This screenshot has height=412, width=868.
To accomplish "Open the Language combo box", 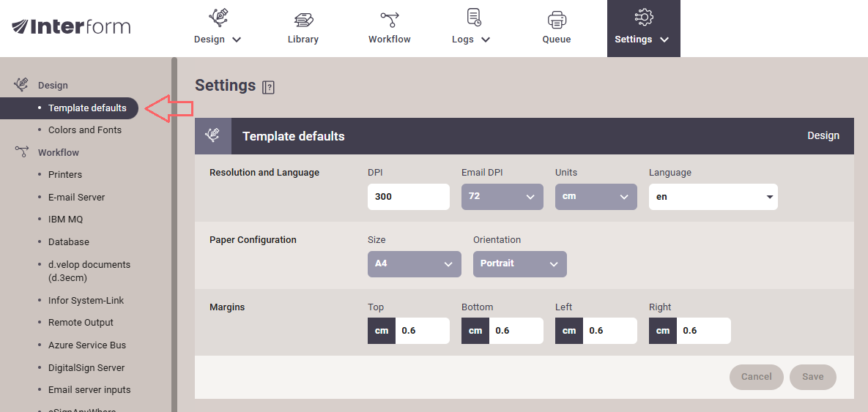I will click(x=713, y=197).
